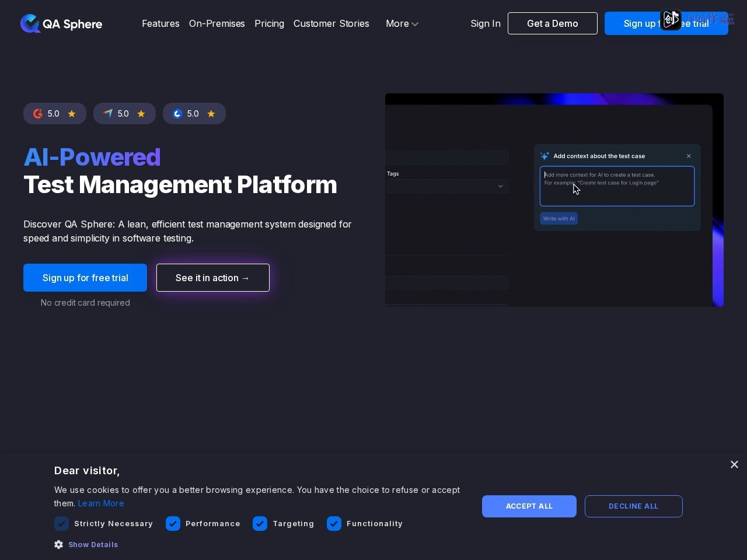Click the Get a Demo button
The width and height of the screenshot is (747, 560).
[553, 23]
